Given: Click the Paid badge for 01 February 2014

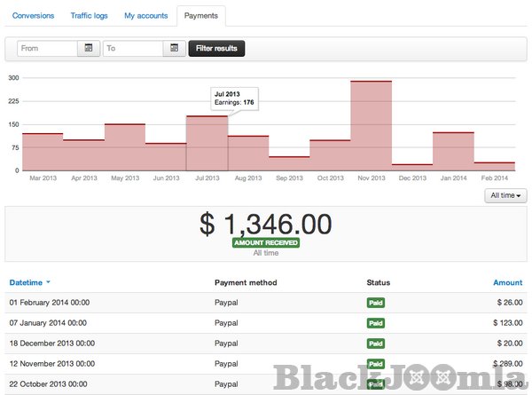Looking at the screenshot, I should (x=377, y=303).
